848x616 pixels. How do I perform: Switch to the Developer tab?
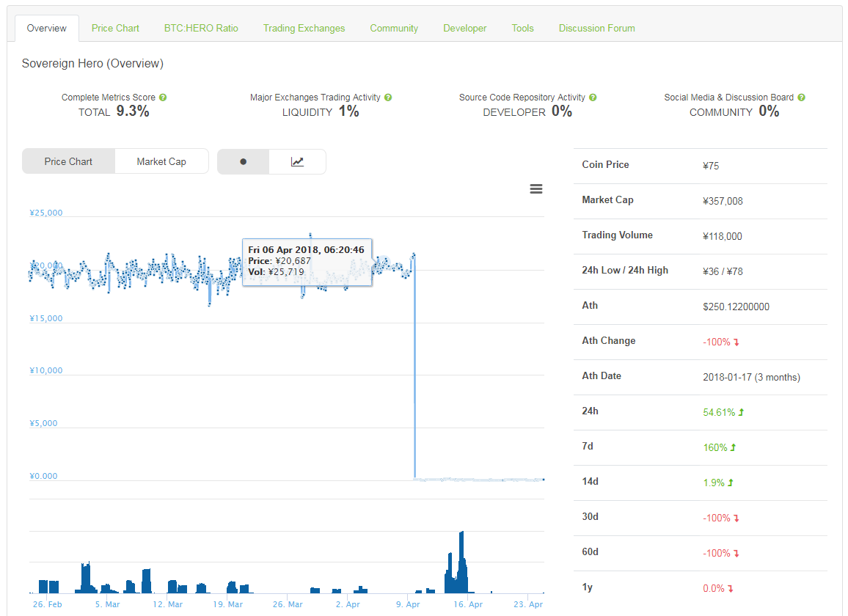click(x=464, y=28)
